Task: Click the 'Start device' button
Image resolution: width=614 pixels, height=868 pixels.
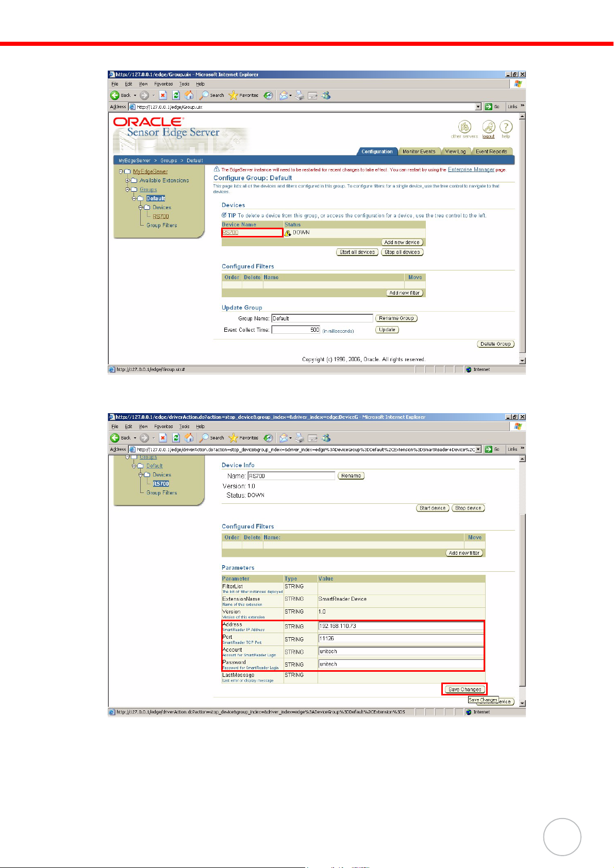Action: 433,508
